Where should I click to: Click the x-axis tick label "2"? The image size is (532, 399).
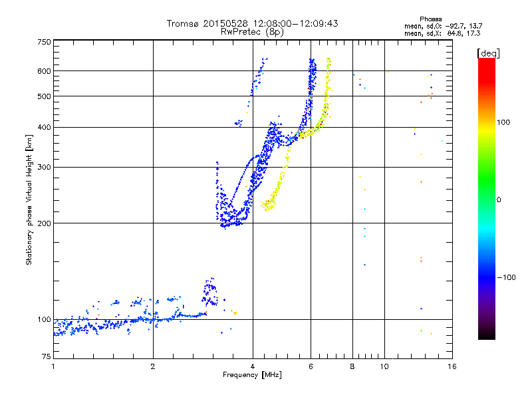click(153, 366)
